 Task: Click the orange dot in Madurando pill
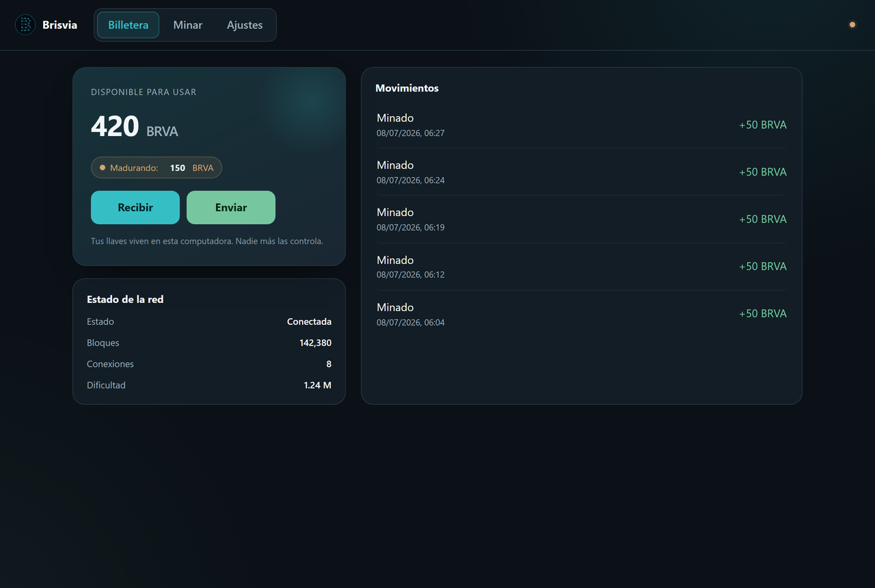coord(103,168)
